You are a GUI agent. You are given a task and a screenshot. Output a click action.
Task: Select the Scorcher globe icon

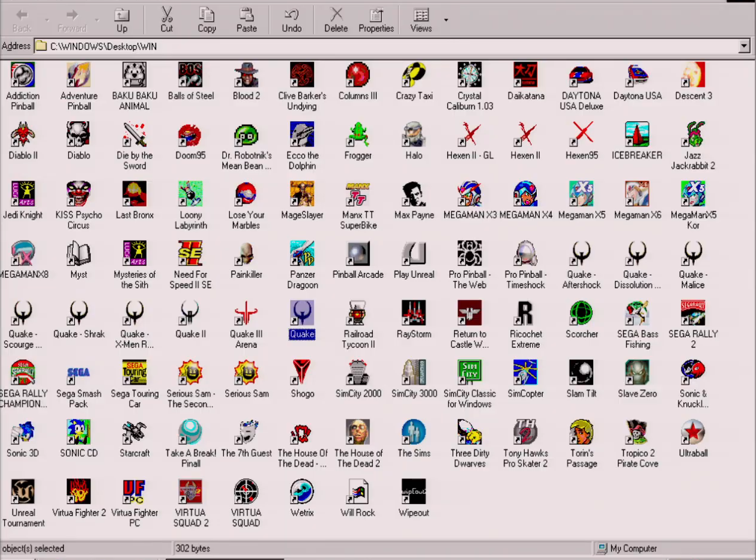pos(581,313)
